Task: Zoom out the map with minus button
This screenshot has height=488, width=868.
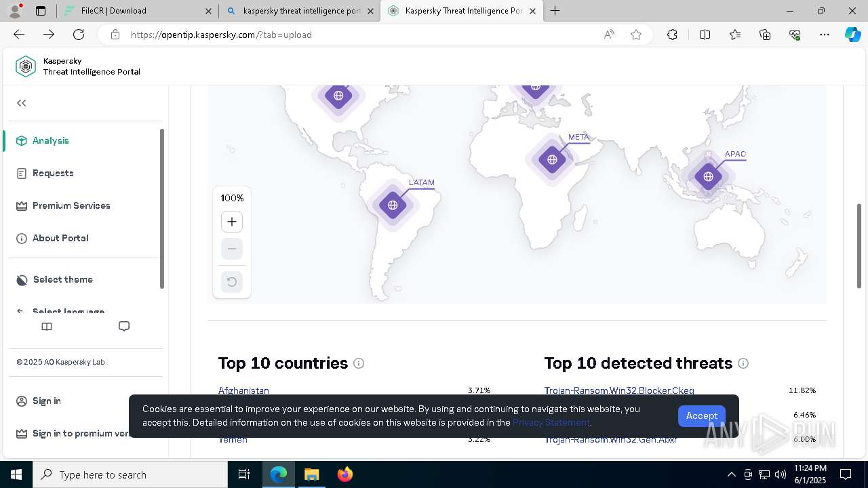Action: click(x=232, y=249)
